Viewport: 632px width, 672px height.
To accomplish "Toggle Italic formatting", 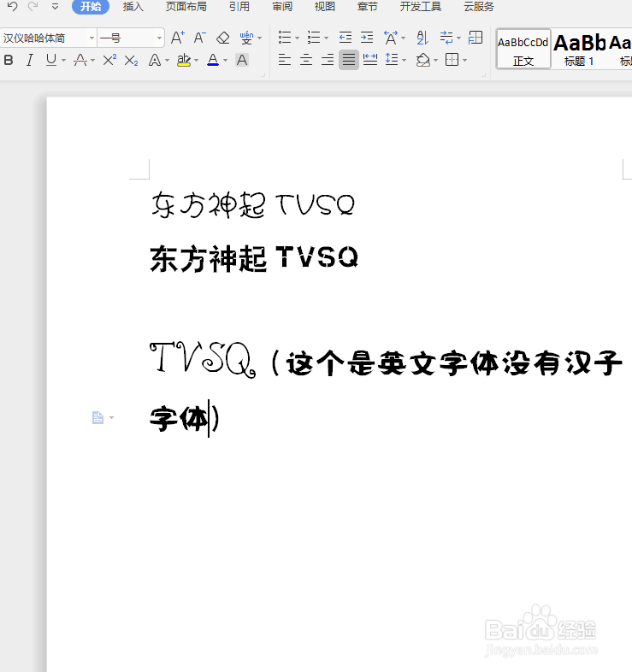I will coord(30,60).
